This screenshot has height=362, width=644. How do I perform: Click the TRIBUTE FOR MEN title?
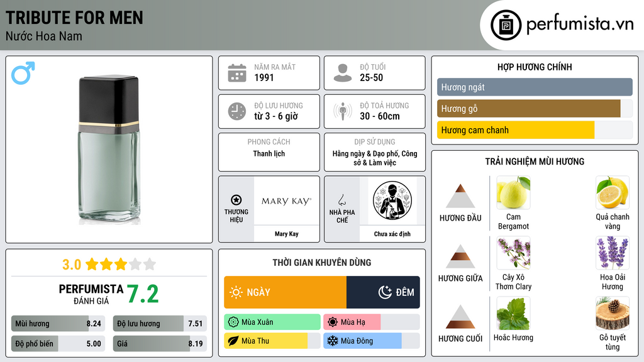74,18
